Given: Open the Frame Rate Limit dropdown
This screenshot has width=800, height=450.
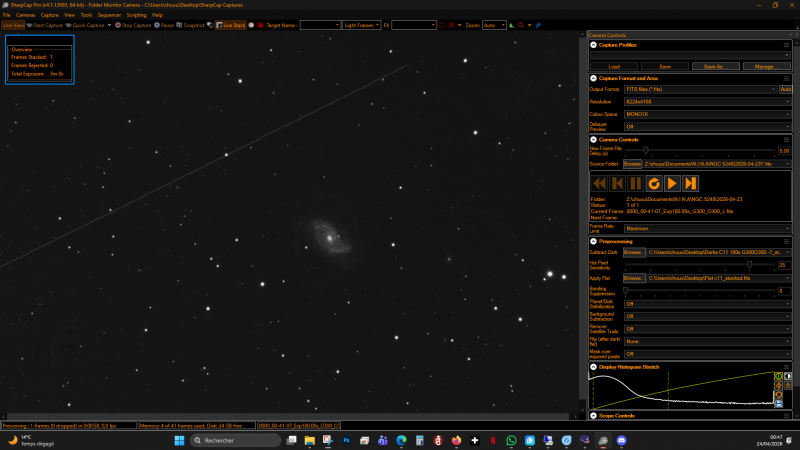Looking at the screenshot, I should point(708,229).
